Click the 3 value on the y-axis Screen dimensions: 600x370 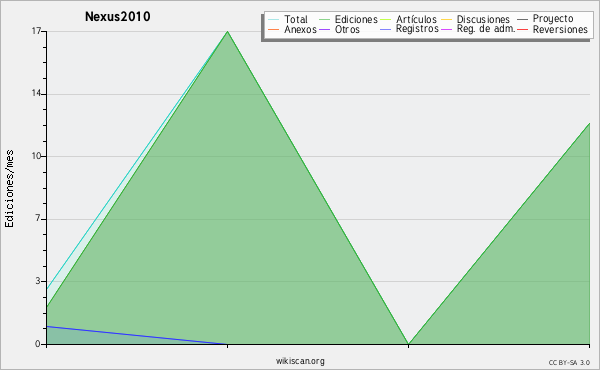[x=38, y=281]
